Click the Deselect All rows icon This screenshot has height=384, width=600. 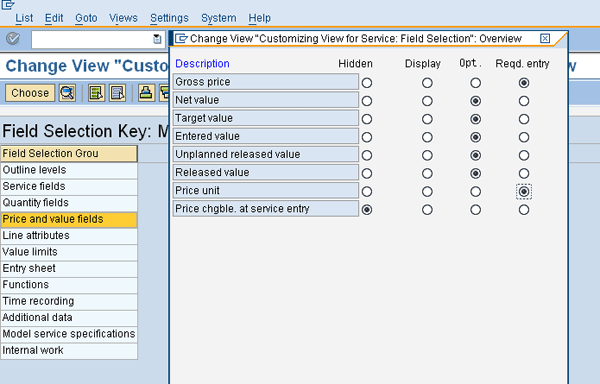pyautogui.click(x=117, y=93)
